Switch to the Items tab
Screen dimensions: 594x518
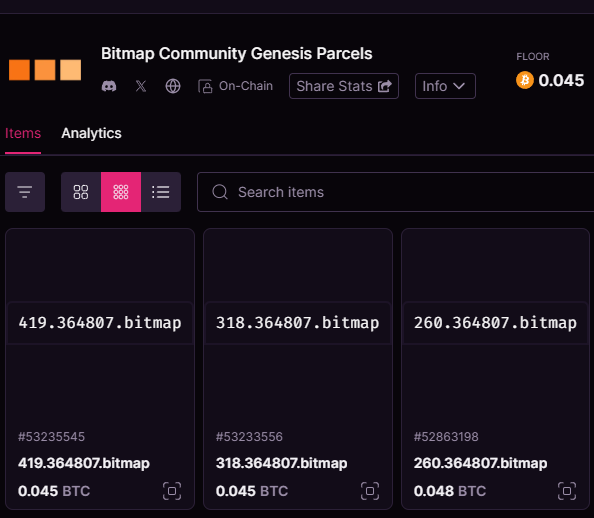tap(23, 133)
